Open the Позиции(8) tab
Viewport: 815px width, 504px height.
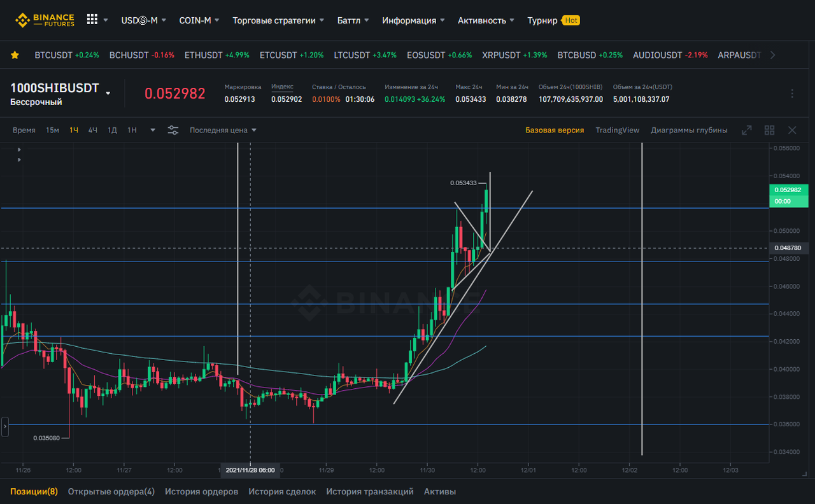[x=34, y=491]
